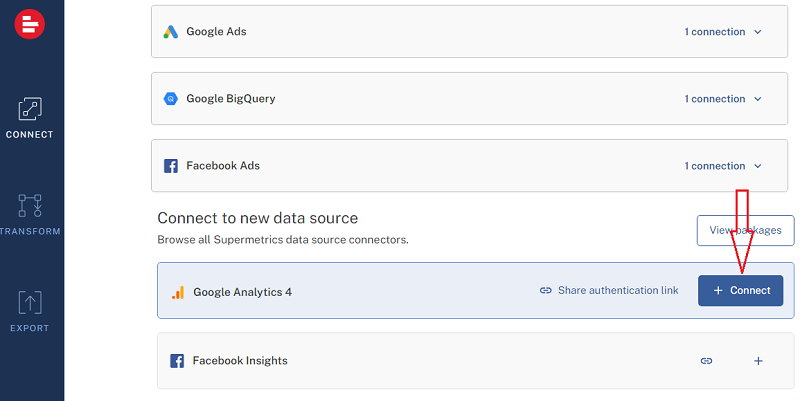
Task: Select the EXPORT sidebar label
Action: [x=30, y=328]
